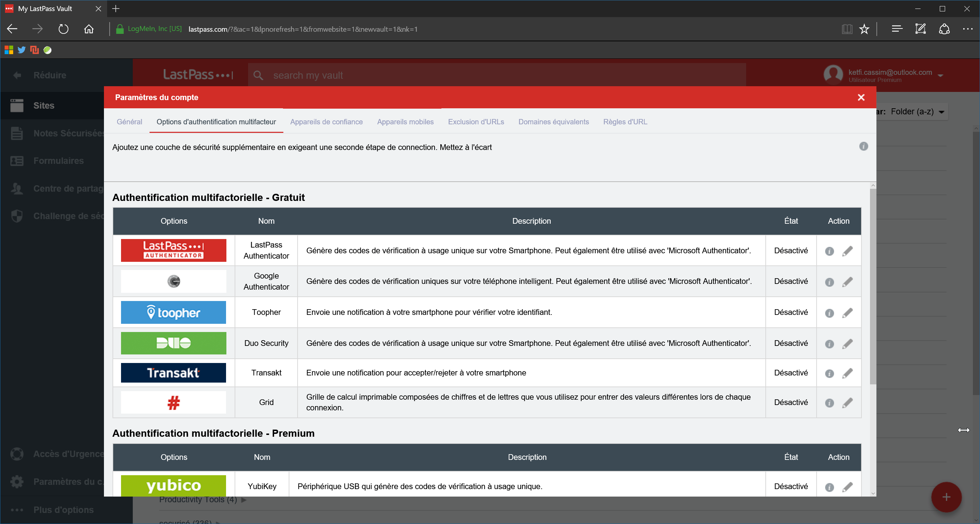Click the Windows logo favorite in bookmarks bar
This screenshot has width=980, height=524.
tap(9, 50)
